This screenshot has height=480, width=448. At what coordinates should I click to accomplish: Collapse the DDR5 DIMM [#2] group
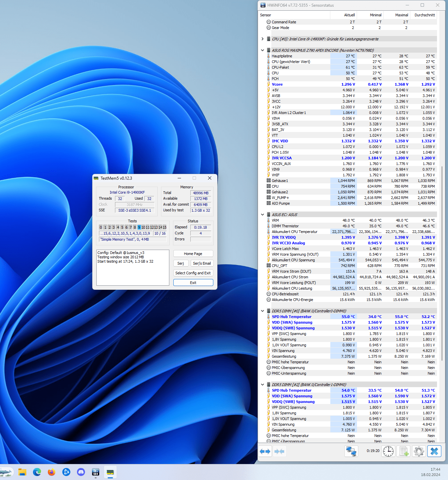(x=263, y=385)
